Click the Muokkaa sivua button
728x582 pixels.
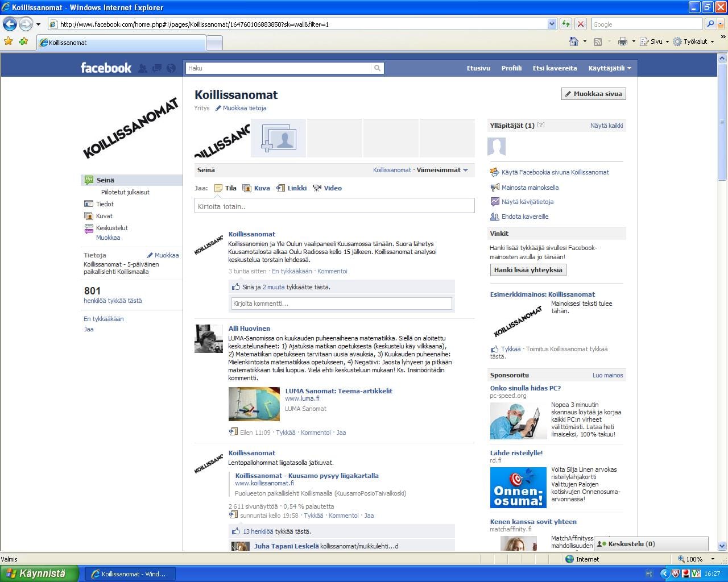pos(593,94)
